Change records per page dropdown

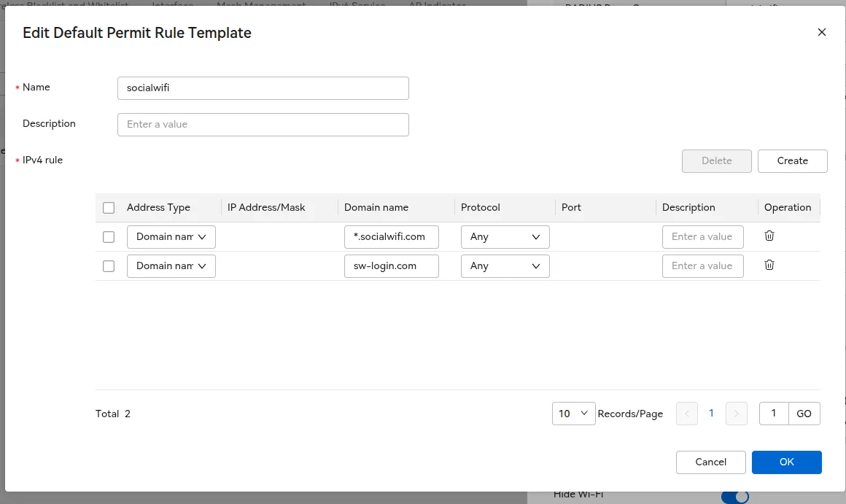coord(573,414)
